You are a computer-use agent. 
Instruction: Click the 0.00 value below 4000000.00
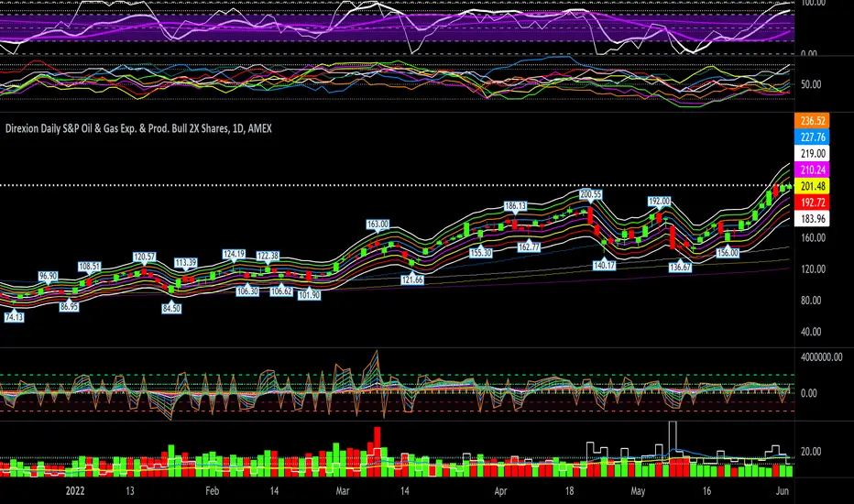tap(809, 393)
